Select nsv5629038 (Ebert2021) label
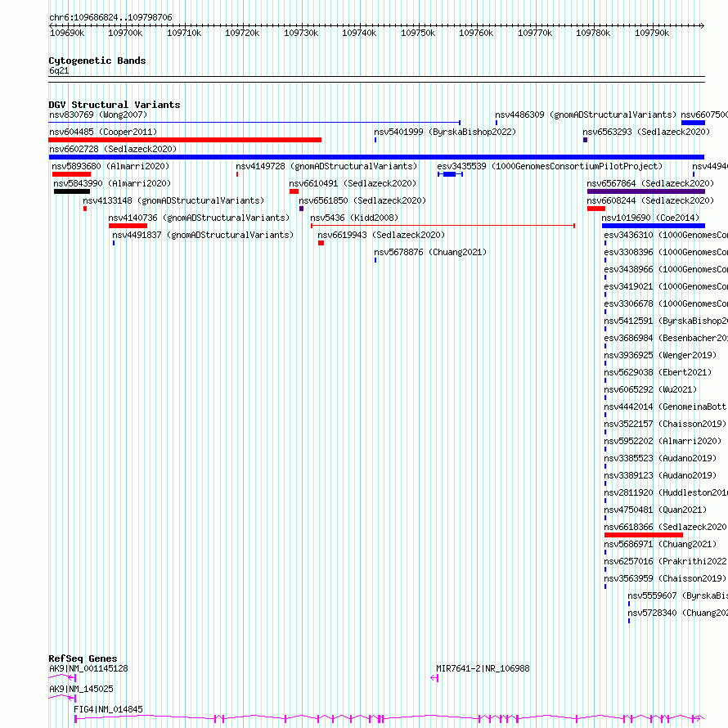 (x=658, y=372)
